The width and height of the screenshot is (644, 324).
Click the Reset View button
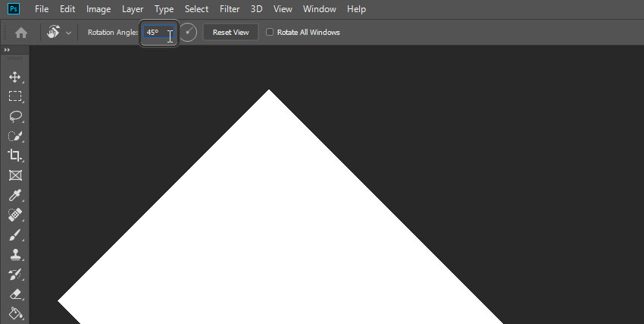(x=231, y=32)
